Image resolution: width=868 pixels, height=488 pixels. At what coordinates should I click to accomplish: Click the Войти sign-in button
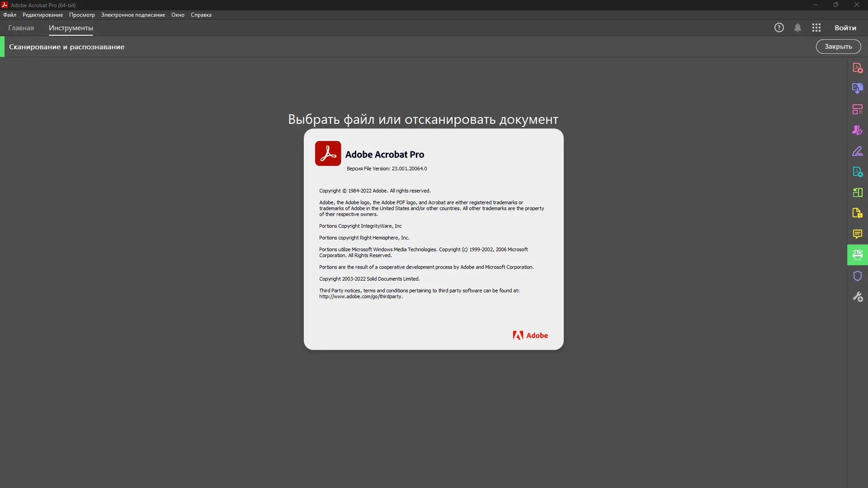(845, 28)
